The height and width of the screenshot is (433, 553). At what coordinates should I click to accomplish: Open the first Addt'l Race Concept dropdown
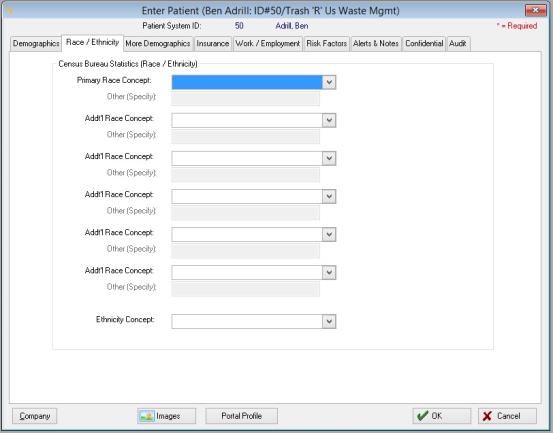(329, 120)
